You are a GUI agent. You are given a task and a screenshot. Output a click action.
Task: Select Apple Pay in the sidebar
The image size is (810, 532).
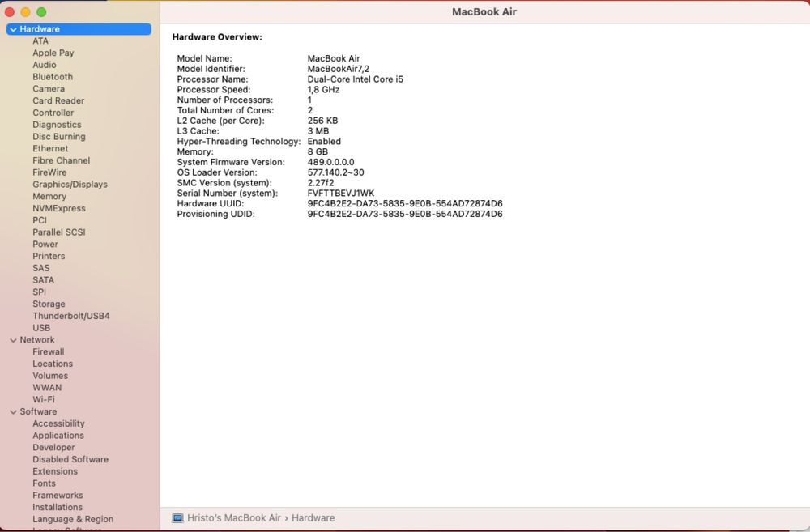(53, 53)
